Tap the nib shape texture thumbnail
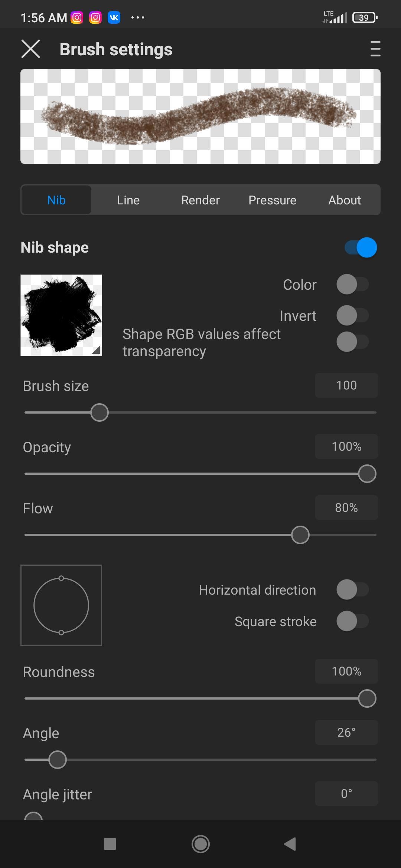401x868 pixels. point(61,315)
